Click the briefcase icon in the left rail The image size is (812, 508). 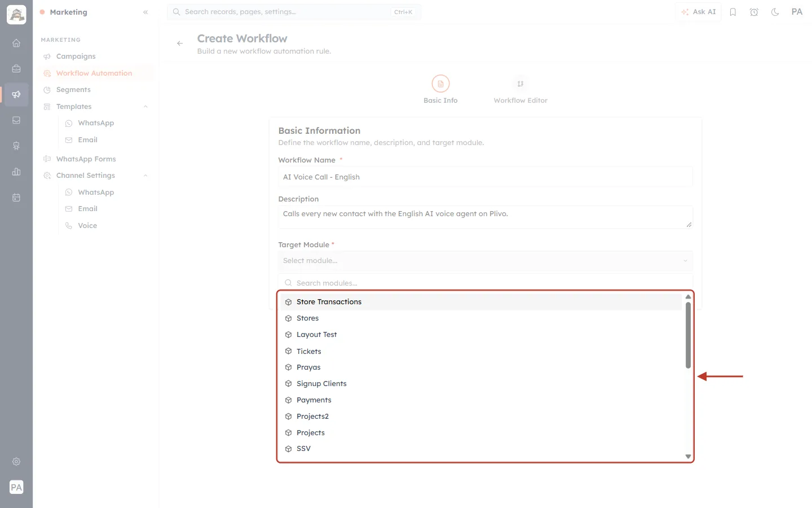[16, 69]
